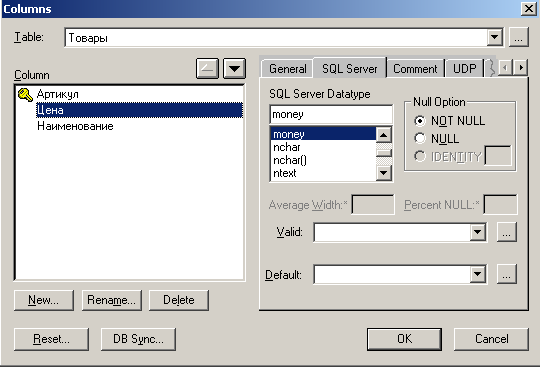The height and width of the screenshot is (367, 540).
Task: Move column up with the up arrow button
Action: (x=207, y=69)
